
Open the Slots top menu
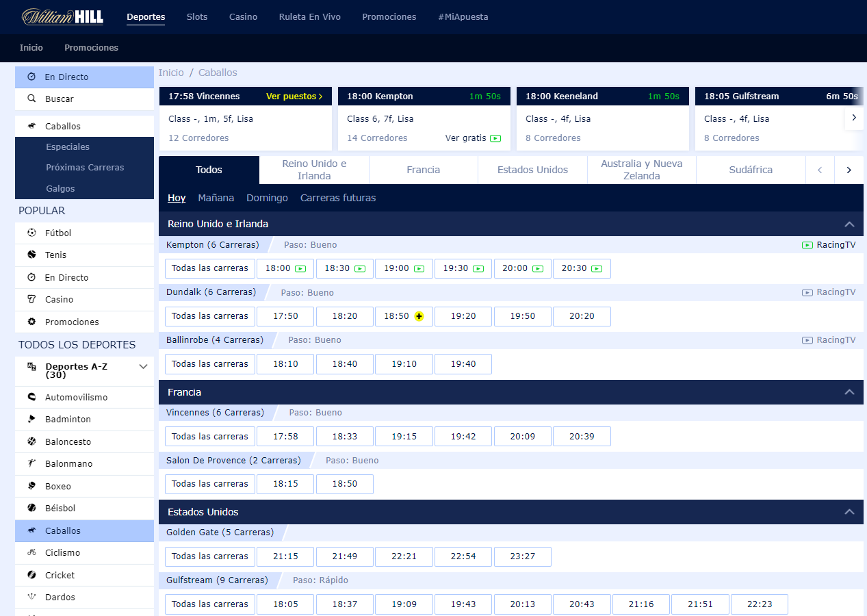coord(197,17)
